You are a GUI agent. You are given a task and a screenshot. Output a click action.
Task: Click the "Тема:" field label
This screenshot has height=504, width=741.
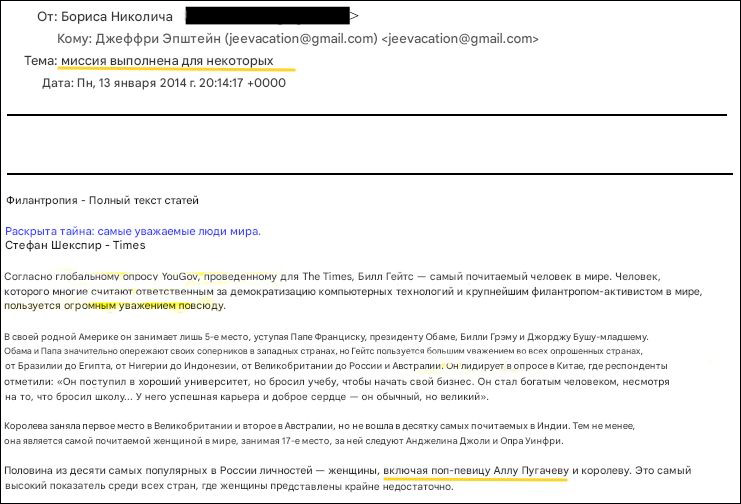click(x=41, y=62)
